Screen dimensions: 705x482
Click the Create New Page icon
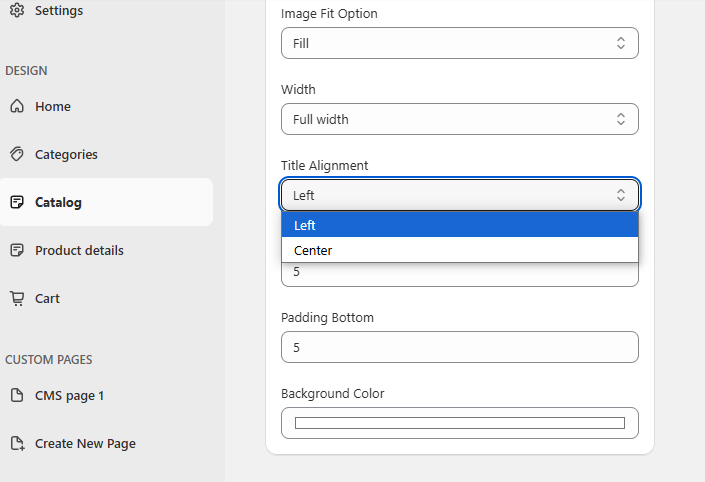(x=17, y=443)
